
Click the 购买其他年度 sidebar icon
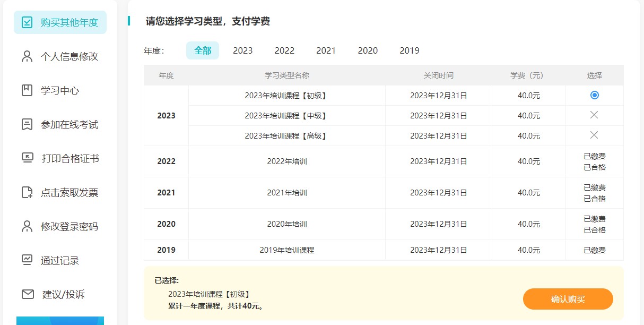27,22
